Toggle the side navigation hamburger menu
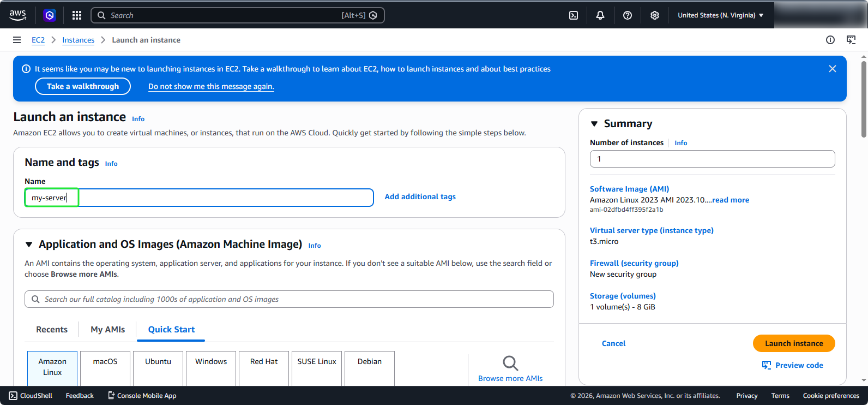Image resolution: width=868 pixels, height=405 pixels. point(17,40)
